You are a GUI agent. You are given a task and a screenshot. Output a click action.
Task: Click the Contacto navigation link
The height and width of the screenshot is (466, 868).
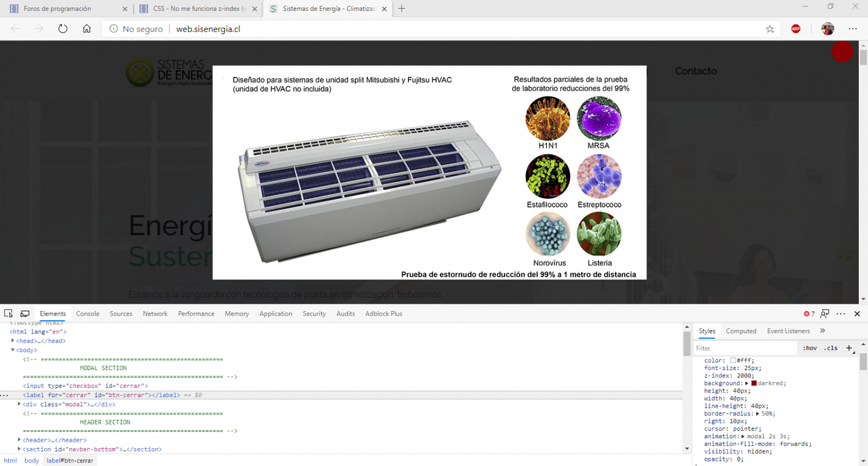point(696,71)
